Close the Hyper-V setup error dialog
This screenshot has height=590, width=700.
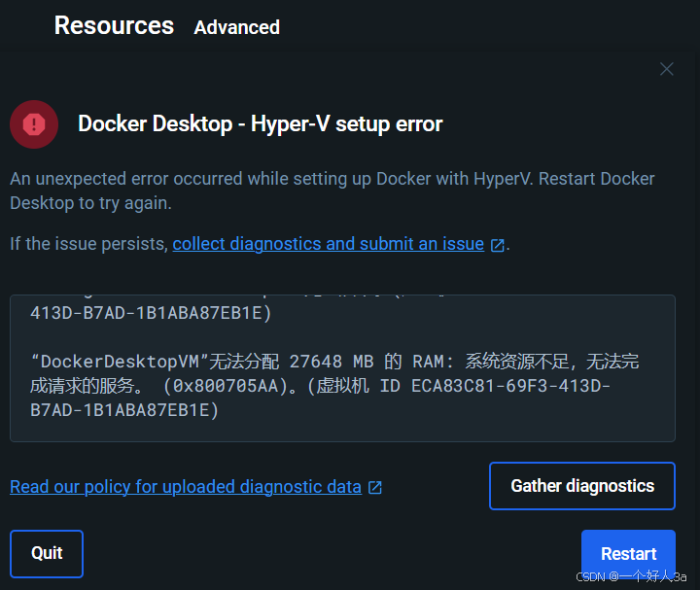coord(667,69)
